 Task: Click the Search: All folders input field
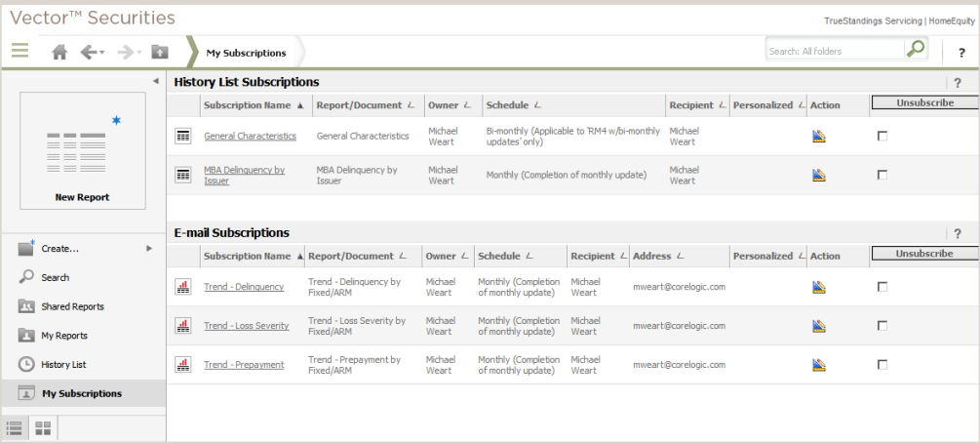coord(835,52)
